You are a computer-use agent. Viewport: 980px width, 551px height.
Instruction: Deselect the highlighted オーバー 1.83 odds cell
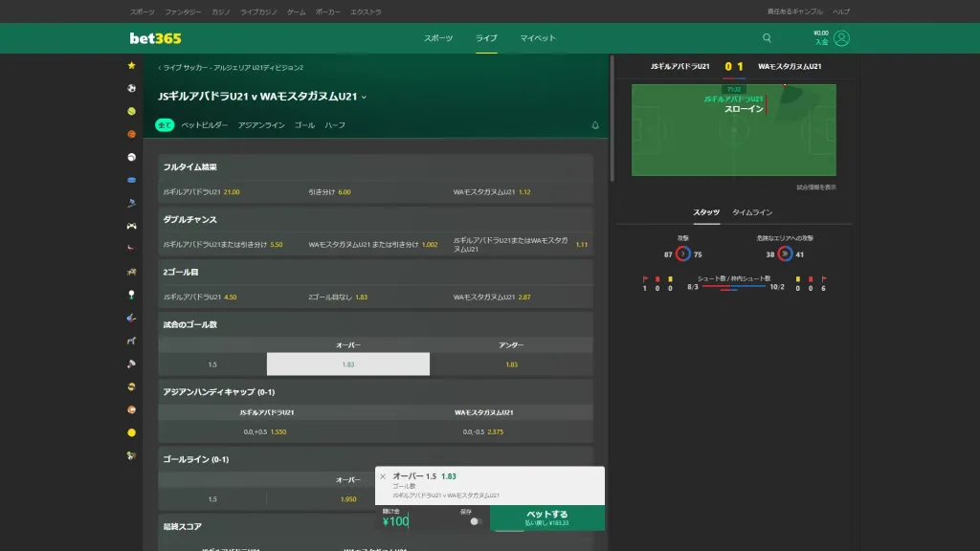(348, 364)
